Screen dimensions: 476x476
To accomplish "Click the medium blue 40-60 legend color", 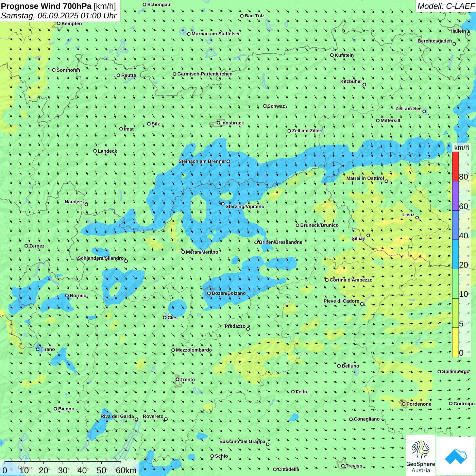I will (455, 225).
